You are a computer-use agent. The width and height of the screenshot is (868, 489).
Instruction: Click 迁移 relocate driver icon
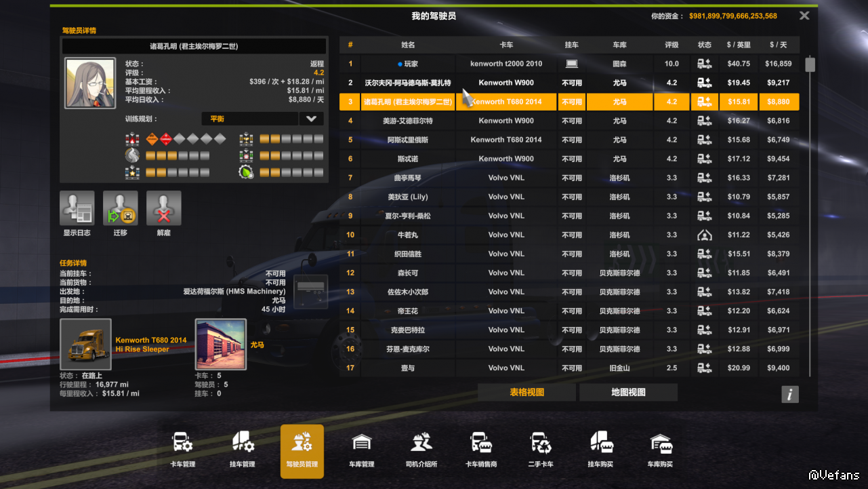pyautogui.click(x=121, y=208)
